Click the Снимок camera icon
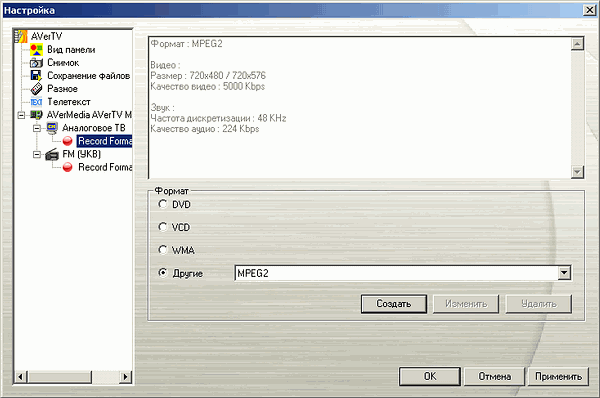600x398 pixels. tap(36, 63)
